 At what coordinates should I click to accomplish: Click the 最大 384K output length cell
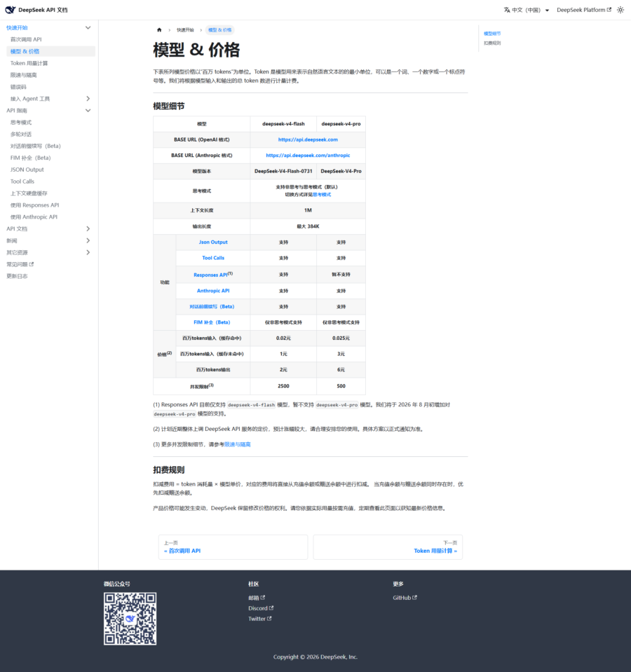pos(308,226)
